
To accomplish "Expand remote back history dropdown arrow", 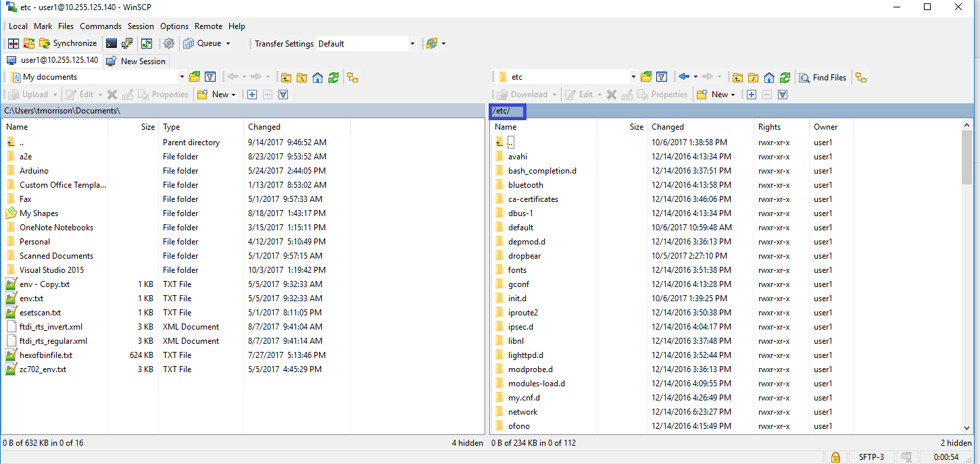I will [x=695, y=77].
